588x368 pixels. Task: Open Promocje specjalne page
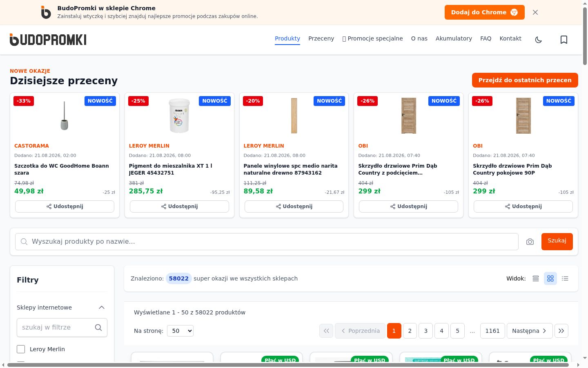[x=372, y=38]
